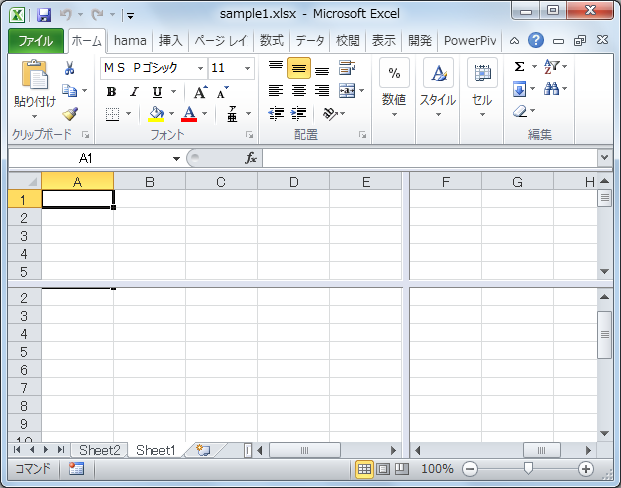Click the Paste (貼り付け) clipboard icon
Image resolution: width=621 pixels, height=488 pixels.
(35, 74)
